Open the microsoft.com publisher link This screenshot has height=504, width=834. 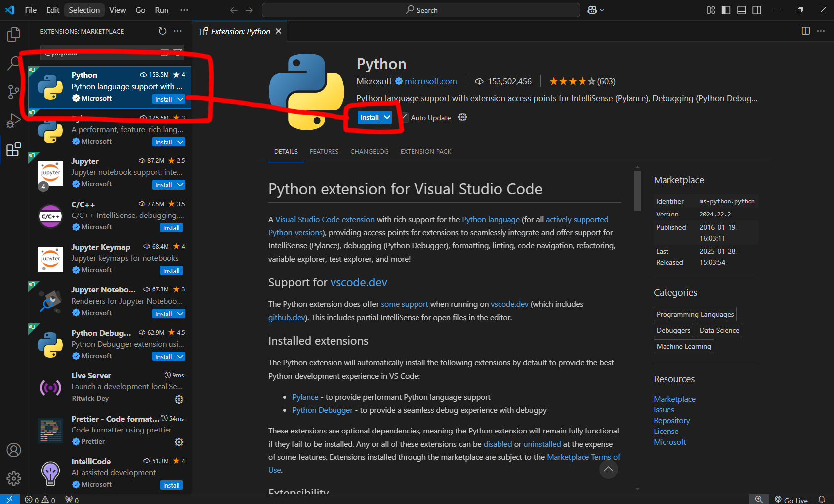[x=430, y=81]
